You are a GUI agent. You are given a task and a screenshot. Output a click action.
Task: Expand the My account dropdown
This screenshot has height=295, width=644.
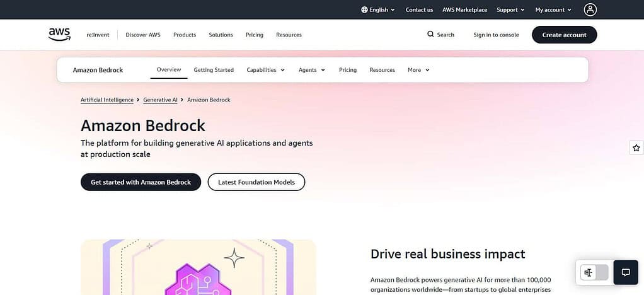pos(553,10)
